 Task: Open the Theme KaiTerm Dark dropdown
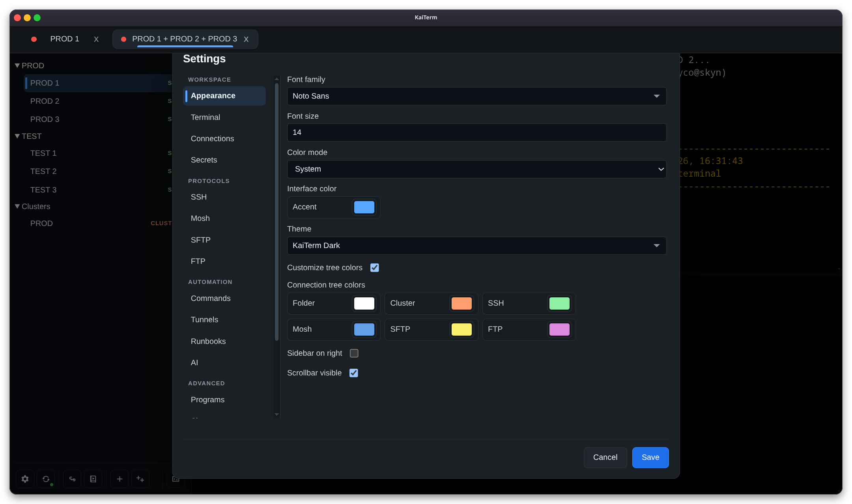coord(476,246)
